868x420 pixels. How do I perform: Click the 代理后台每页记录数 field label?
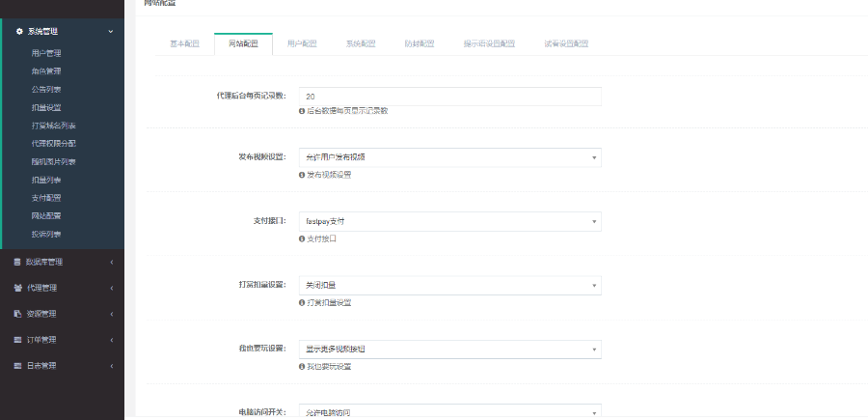(252, 96)
